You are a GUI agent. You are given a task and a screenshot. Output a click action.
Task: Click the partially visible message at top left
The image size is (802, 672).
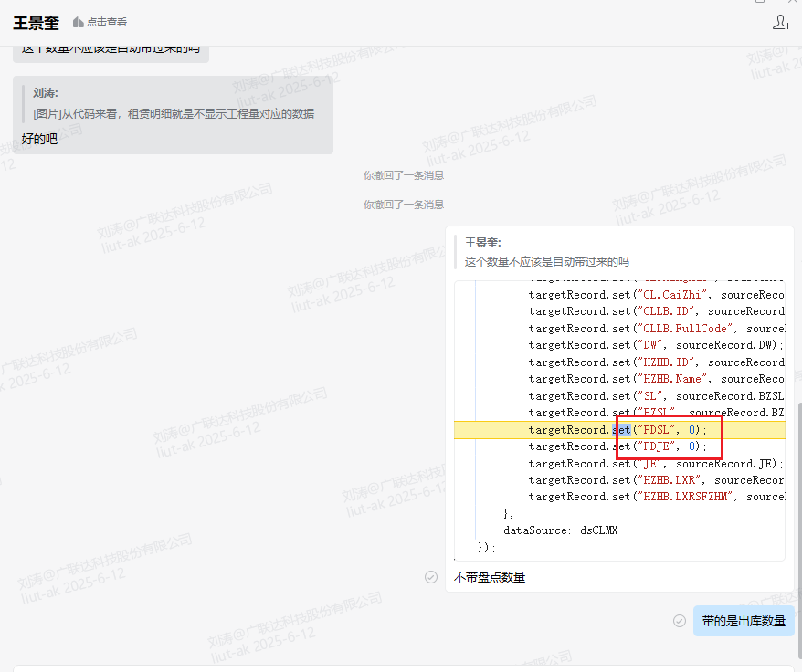coord(111,50)
